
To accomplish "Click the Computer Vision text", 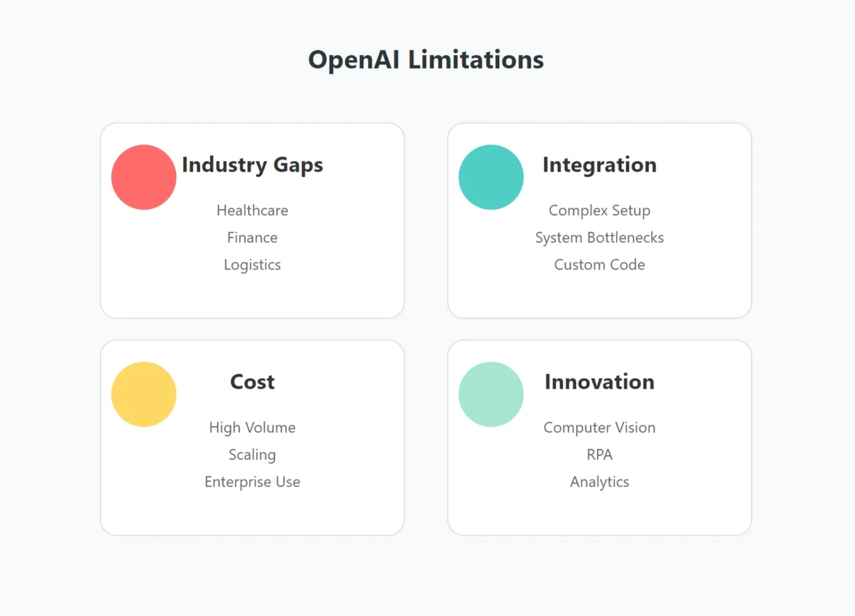I will tap(599, 428).
